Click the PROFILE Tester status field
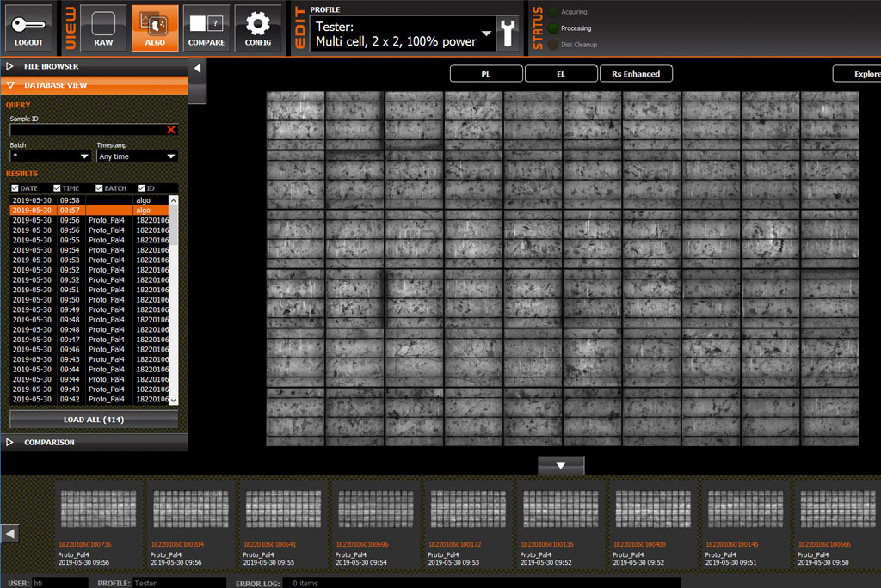Screen dimensions: 881x588 click(x=179, y=583)
